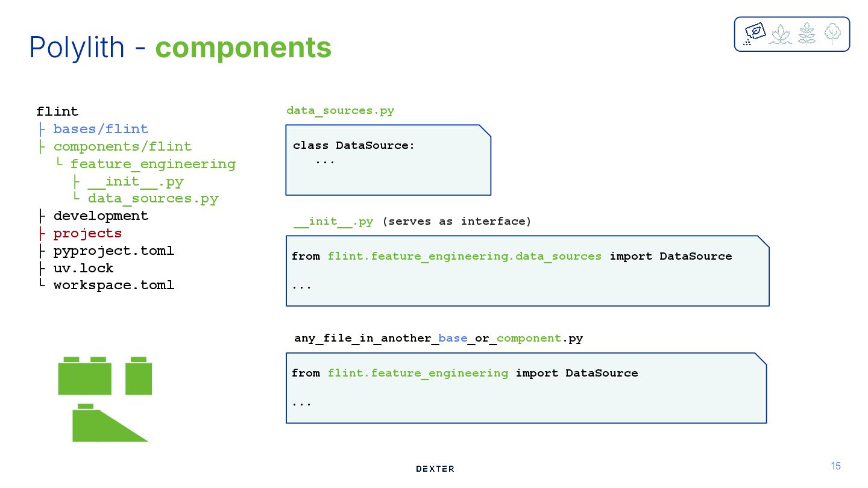
Task: Select __init__.py in the file tree
Action: click(135, 181)
